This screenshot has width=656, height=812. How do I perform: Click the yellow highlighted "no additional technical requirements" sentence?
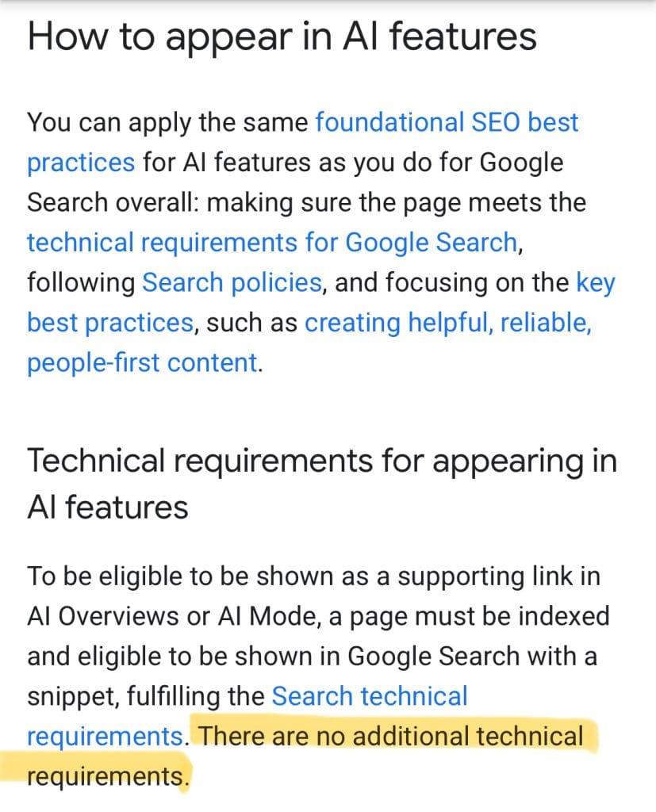tap(390, 737)
